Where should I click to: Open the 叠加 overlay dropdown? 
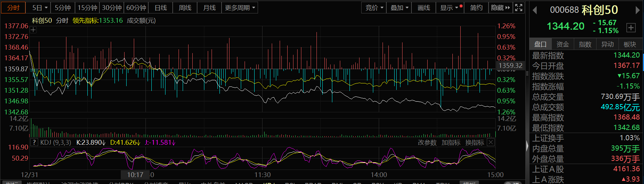click(399, 8)
